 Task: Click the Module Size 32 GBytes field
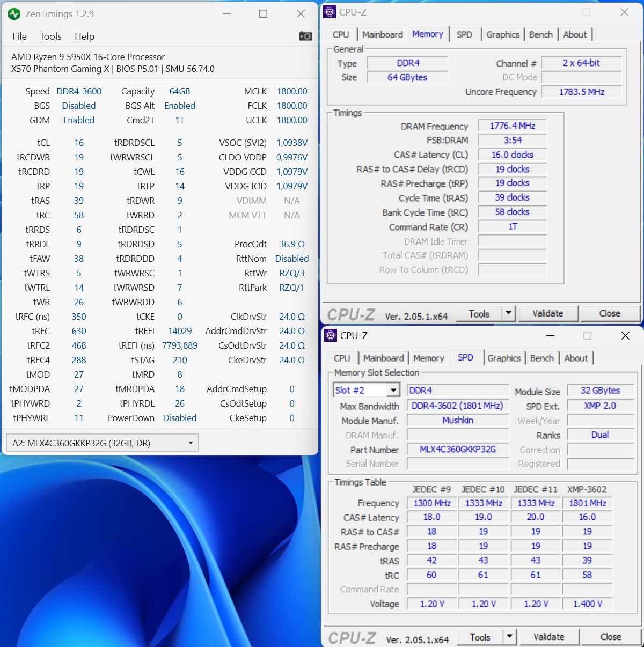(x=600, y=391)
